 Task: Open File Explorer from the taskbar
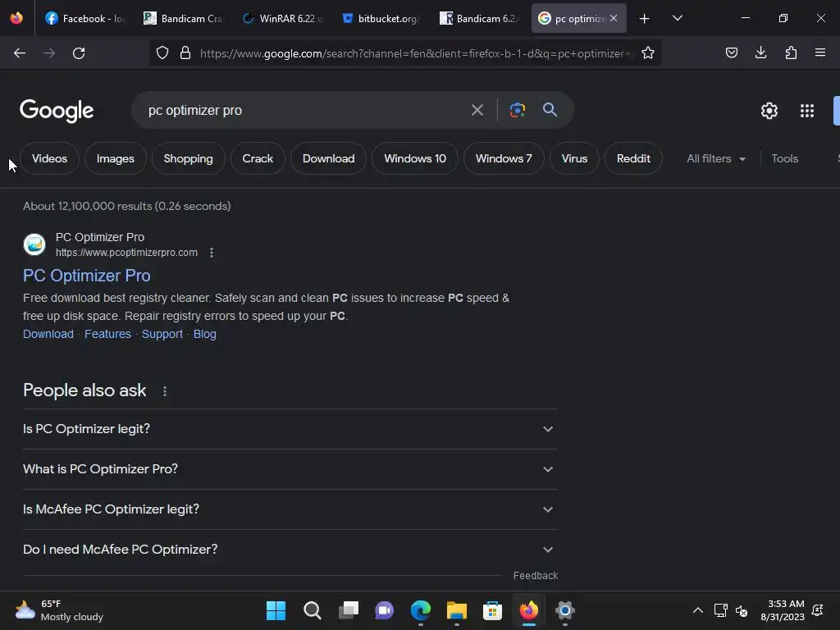(x=456, y=610)
